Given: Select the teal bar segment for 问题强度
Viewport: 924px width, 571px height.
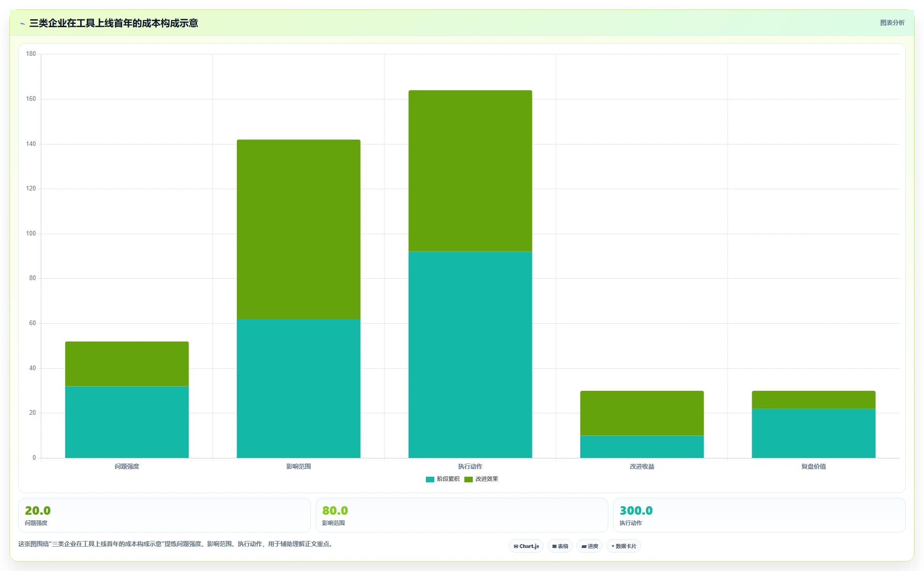Looking at the screenshot, I should (127, 422).
